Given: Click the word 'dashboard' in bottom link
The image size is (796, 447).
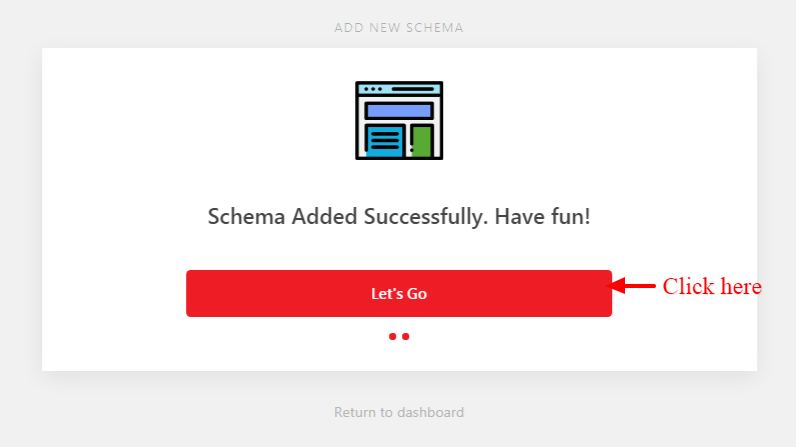Looking at the screenshot, I should (431, 412).
